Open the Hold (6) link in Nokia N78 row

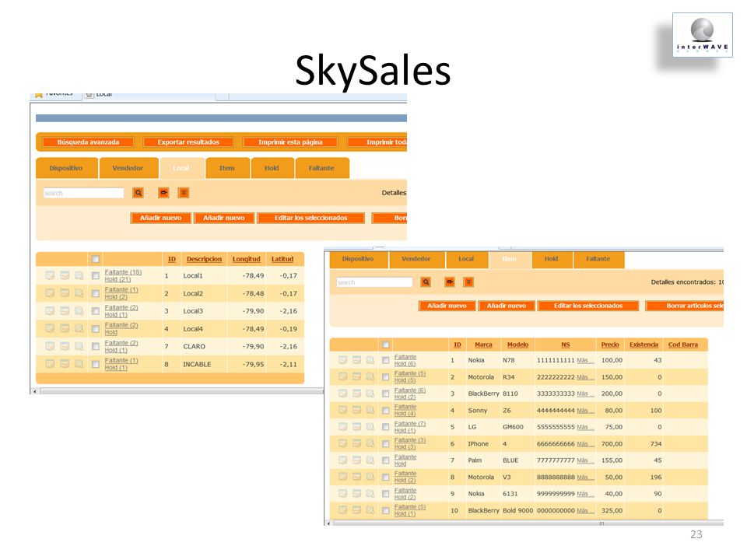pyautogui.click(x=405, y=364)
